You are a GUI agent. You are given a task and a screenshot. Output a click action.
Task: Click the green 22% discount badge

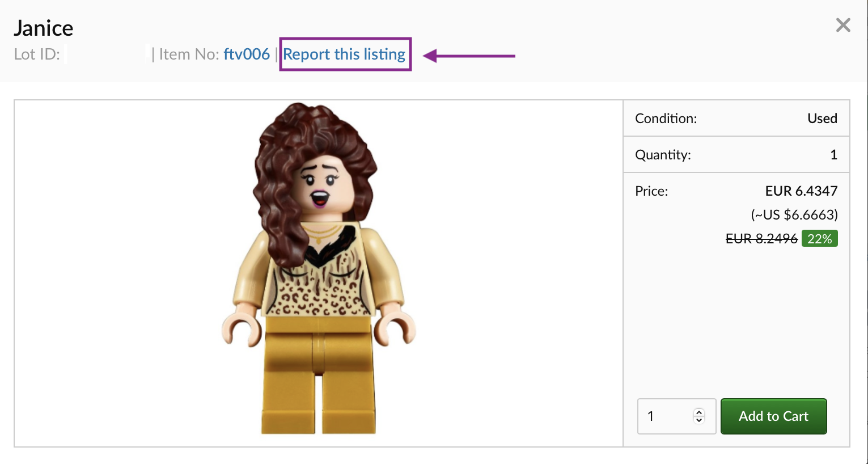point(819,239)
